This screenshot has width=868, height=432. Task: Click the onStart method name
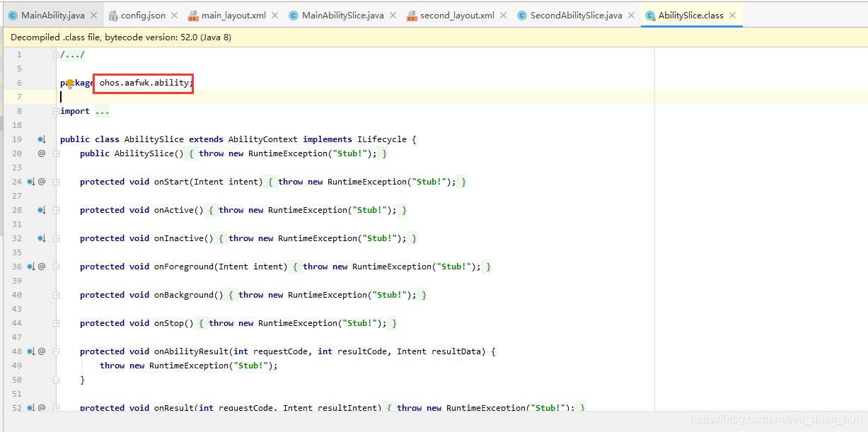pyautogui.click(x=172, y=182)
